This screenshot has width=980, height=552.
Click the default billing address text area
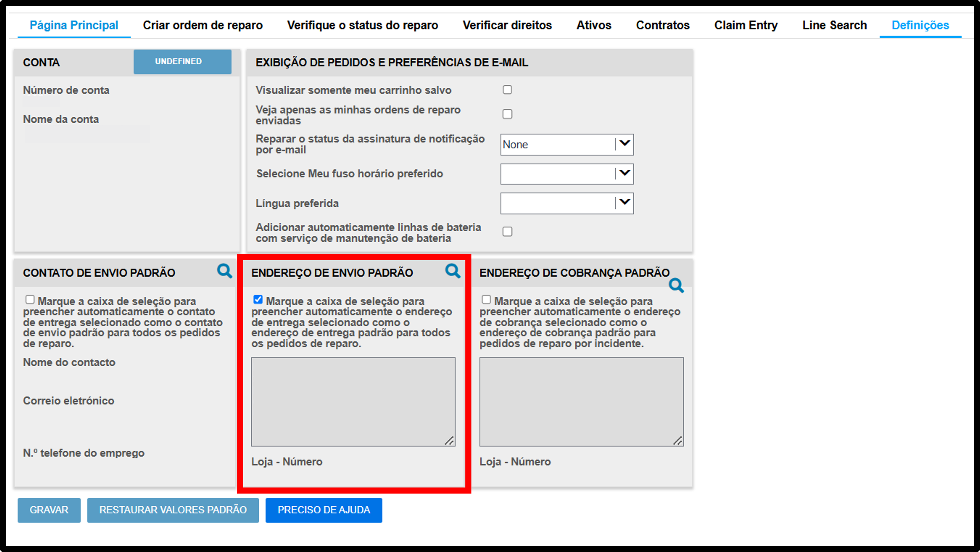coord(581,402)
